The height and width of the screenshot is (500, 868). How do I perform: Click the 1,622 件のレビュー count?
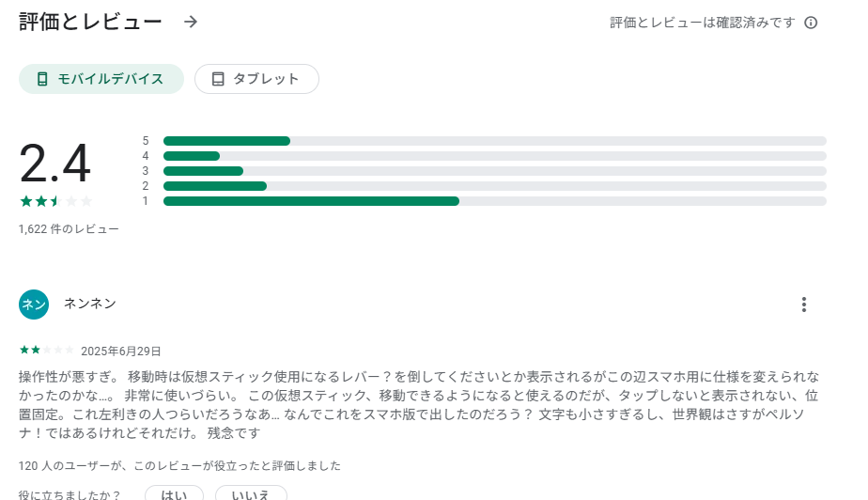pos(69,228)
